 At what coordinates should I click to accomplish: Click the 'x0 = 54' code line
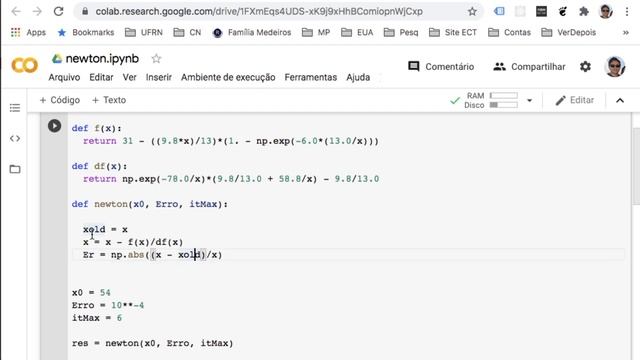pyautogui.click(x=91, y=293)
